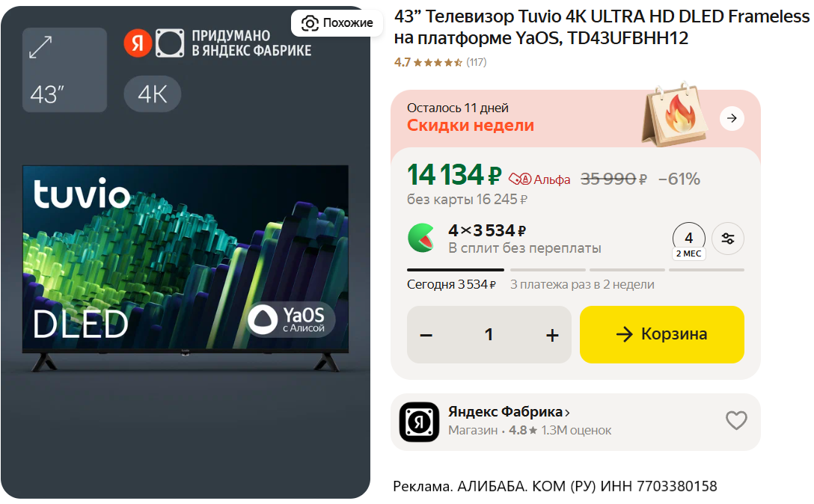Increase quantity with the plus button
The image size is (814, 504).
[552, 335]
